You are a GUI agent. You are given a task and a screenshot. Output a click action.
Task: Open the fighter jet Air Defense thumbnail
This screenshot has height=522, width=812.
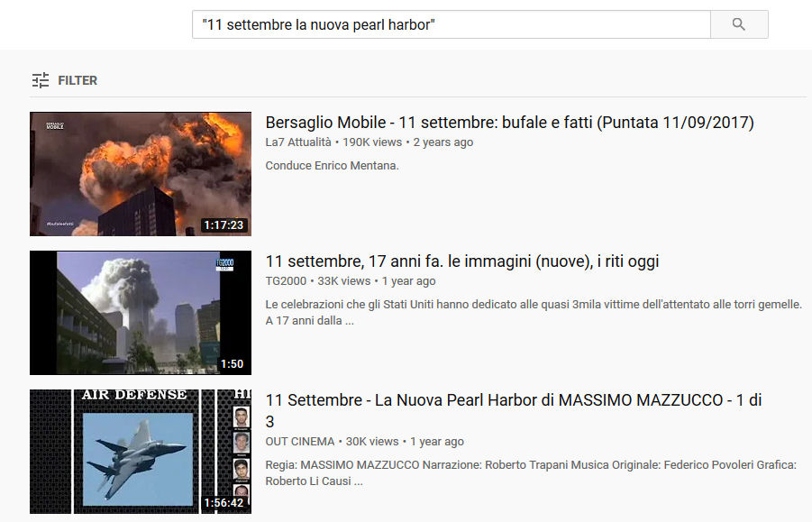(140, 452)
